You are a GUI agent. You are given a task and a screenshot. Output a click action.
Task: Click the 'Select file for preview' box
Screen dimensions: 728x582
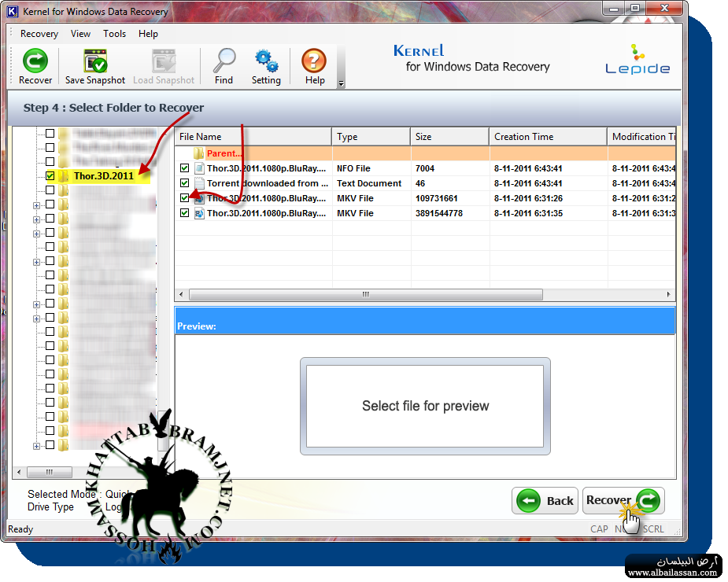(425, 406)
